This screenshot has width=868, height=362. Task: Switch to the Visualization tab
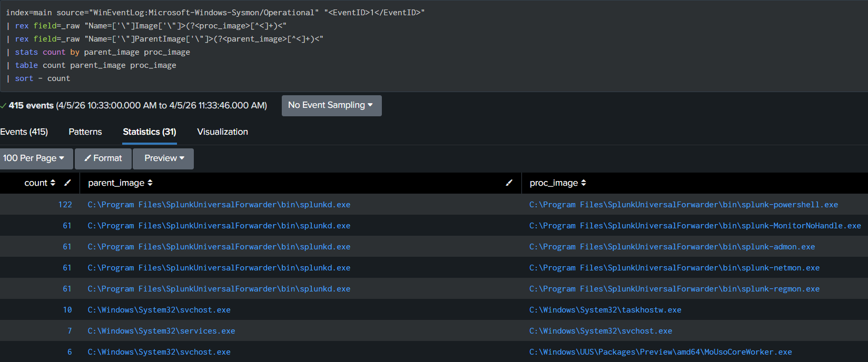pyautogui.click(x=222, y=132)
